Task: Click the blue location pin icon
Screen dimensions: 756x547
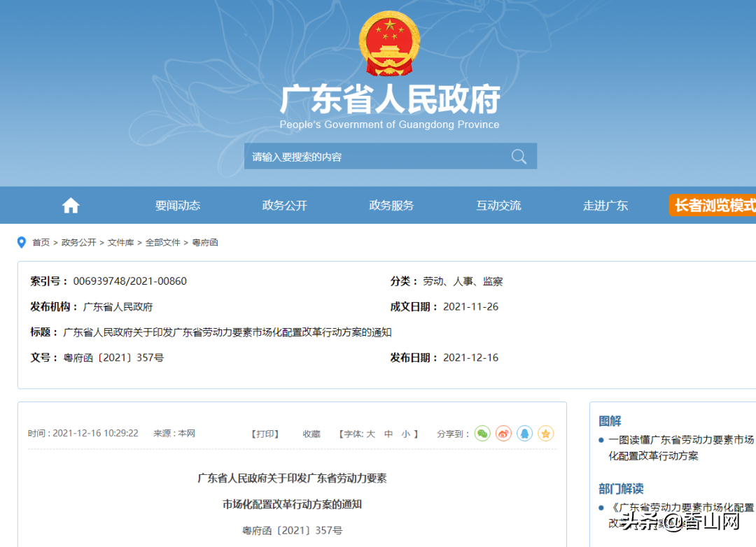Action: [21, 243]
